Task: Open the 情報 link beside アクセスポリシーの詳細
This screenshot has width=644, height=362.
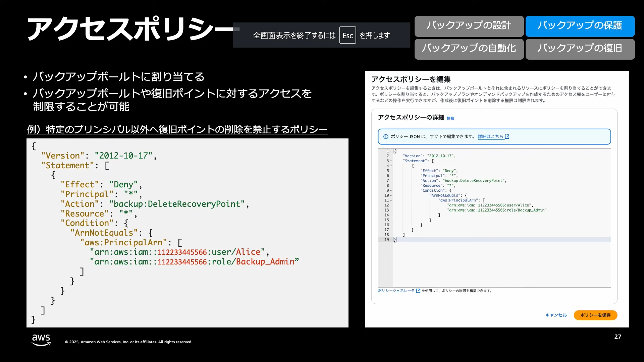Action: click(450, 118)
